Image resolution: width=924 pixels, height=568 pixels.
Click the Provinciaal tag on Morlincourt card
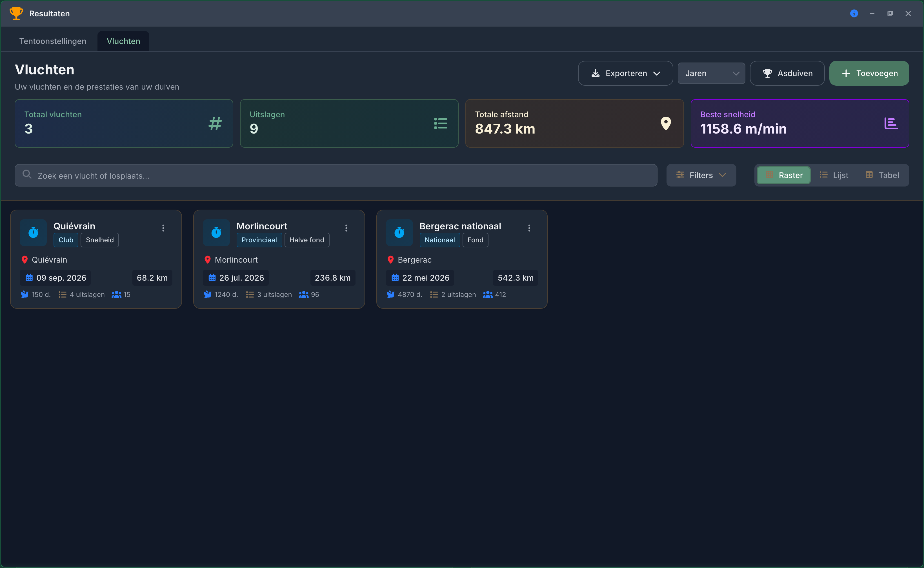(x=259, y=240)
